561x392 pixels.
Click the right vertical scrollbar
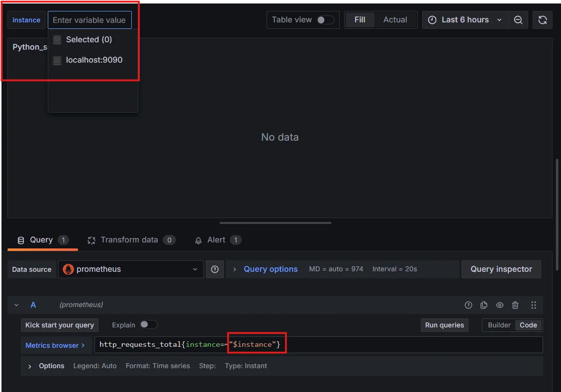coord(557,215)
